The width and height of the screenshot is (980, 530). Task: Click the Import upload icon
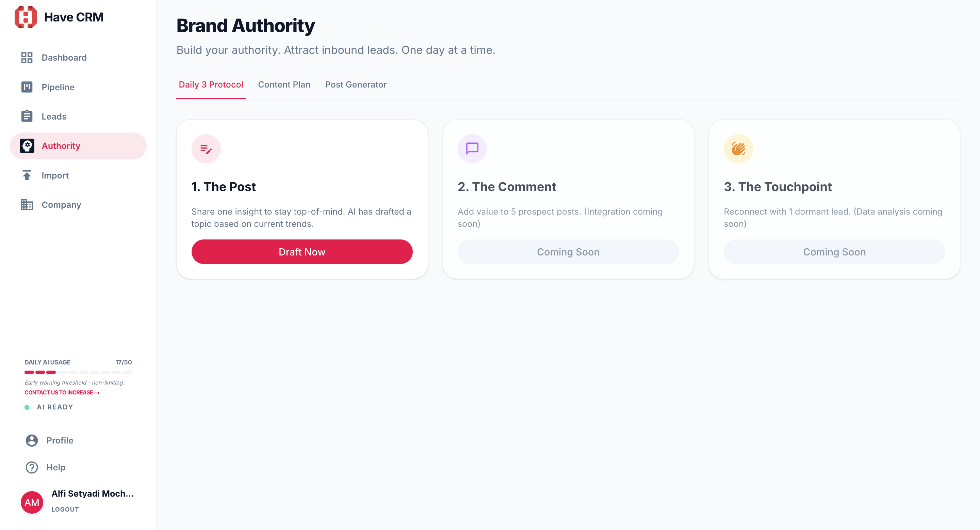(27, 175)
